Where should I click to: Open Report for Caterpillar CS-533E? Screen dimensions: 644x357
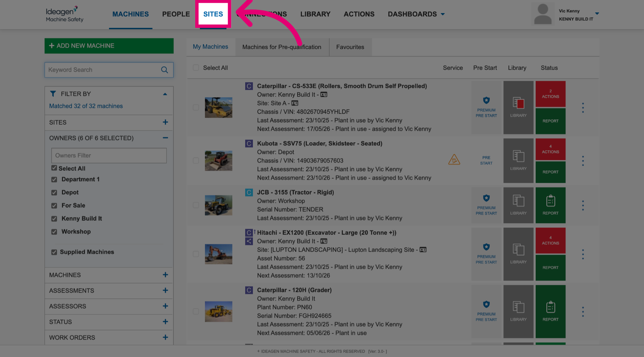[x=550, y=121]
